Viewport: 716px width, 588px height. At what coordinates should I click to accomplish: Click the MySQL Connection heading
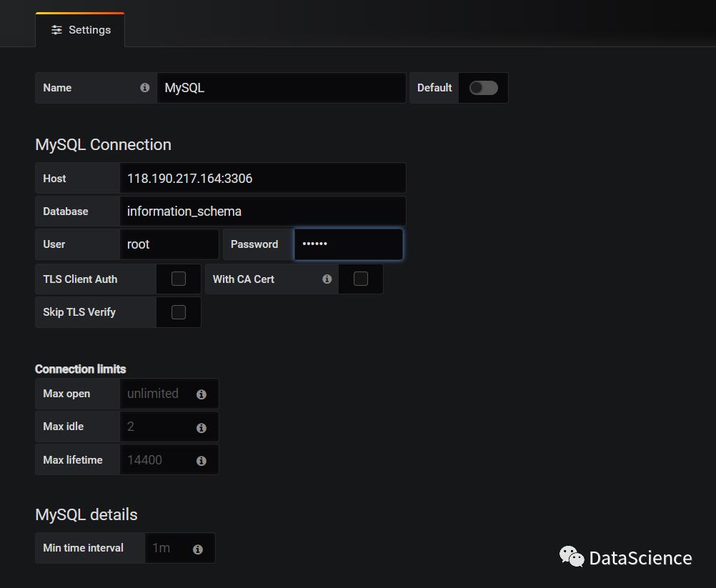tap(103, 145)
